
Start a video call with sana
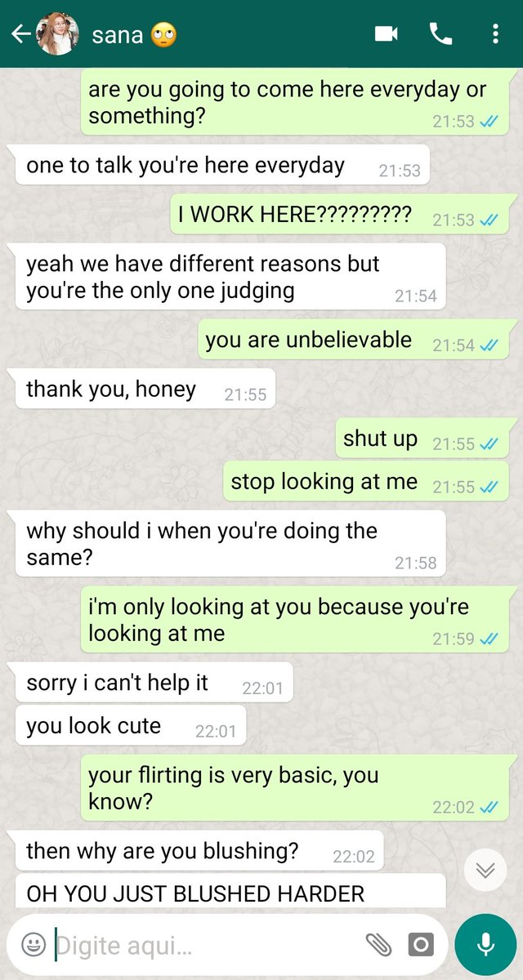(x=386, y=33)
